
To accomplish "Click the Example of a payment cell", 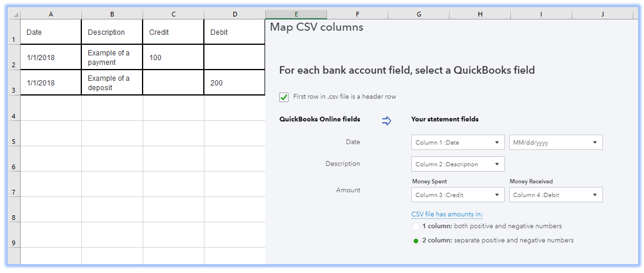I will pyautogui.click(x=112, y=58).
